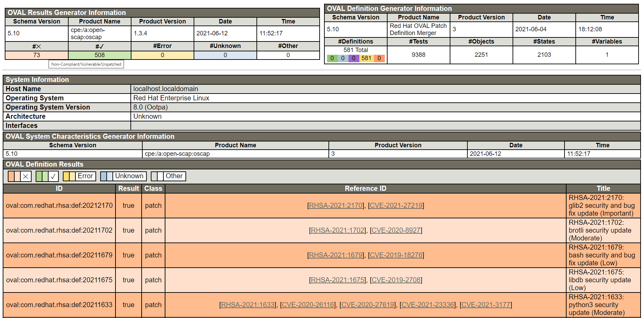
Task: Open the RHSA-2021:2170 reference link
Action: coord(336,205)
